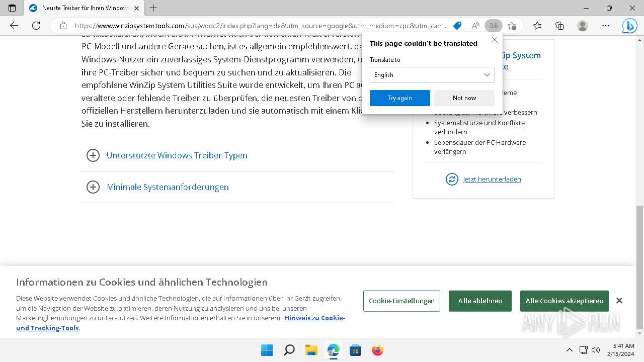This screenshot has height=362, width=644.
Task: Open the Read aloud icon
Action: tap(475, 26)
